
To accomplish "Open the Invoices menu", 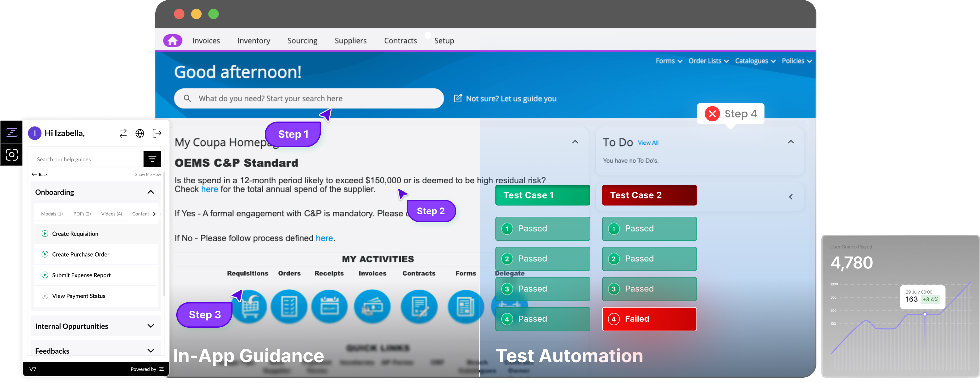I will click(206, 41).
